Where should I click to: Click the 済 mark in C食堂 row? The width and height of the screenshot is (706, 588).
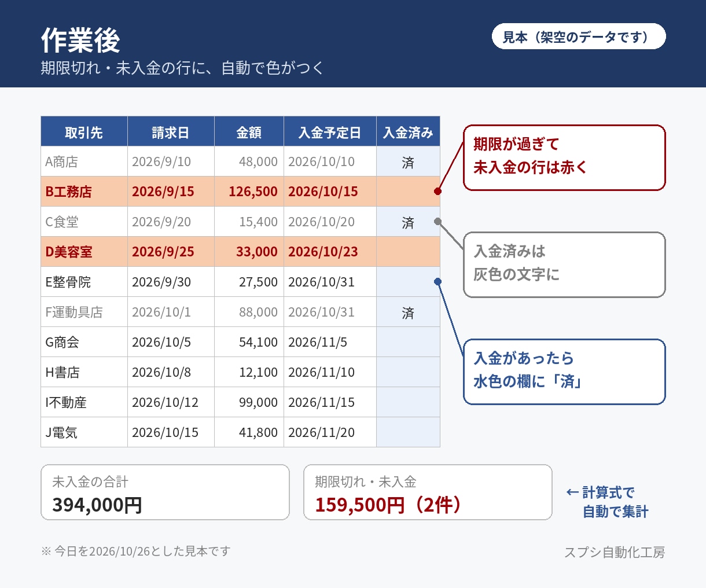coord(408,223)
